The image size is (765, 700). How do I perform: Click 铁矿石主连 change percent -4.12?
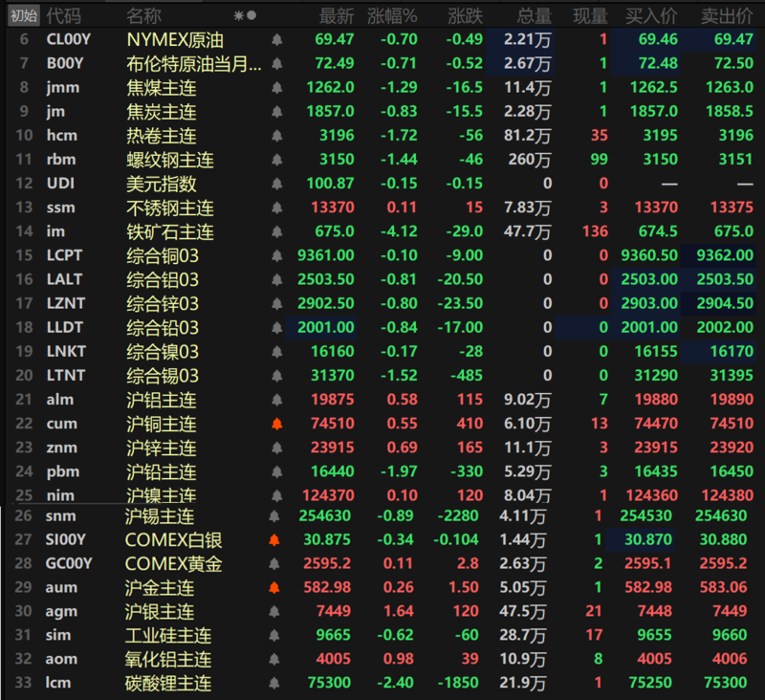[399, 231]
